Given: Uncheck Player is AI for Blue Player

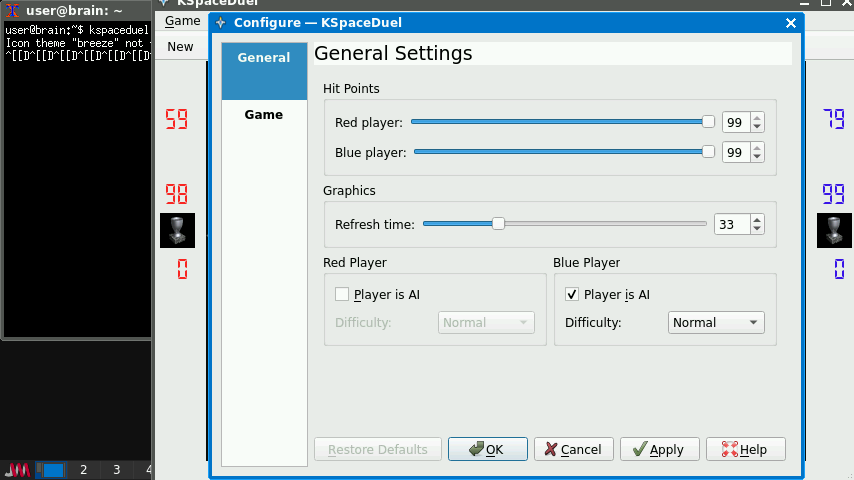Looking at the screenshot, I should (x=572, y=294).
